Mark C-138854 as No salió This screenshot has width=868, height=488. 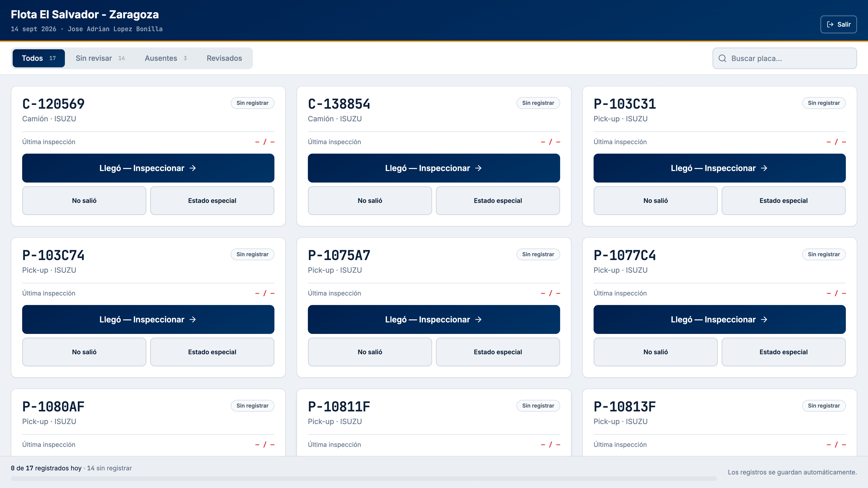[370, 200]
